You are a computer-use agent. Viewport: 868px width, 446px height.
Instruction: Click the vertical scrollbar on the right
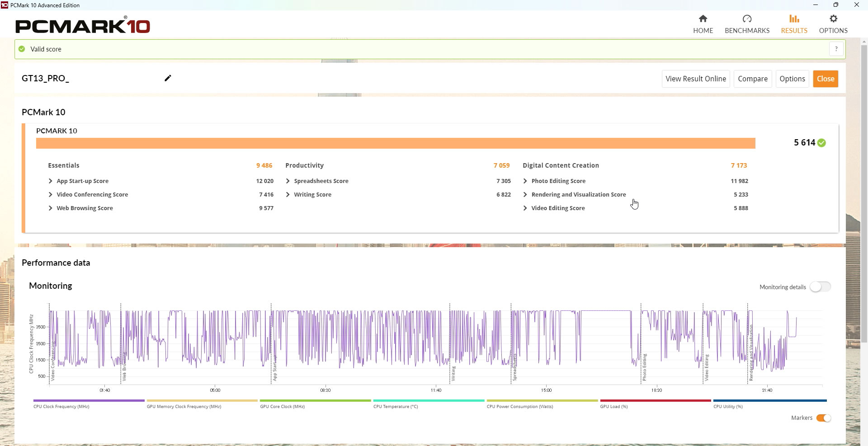click(x=864, y=194)
